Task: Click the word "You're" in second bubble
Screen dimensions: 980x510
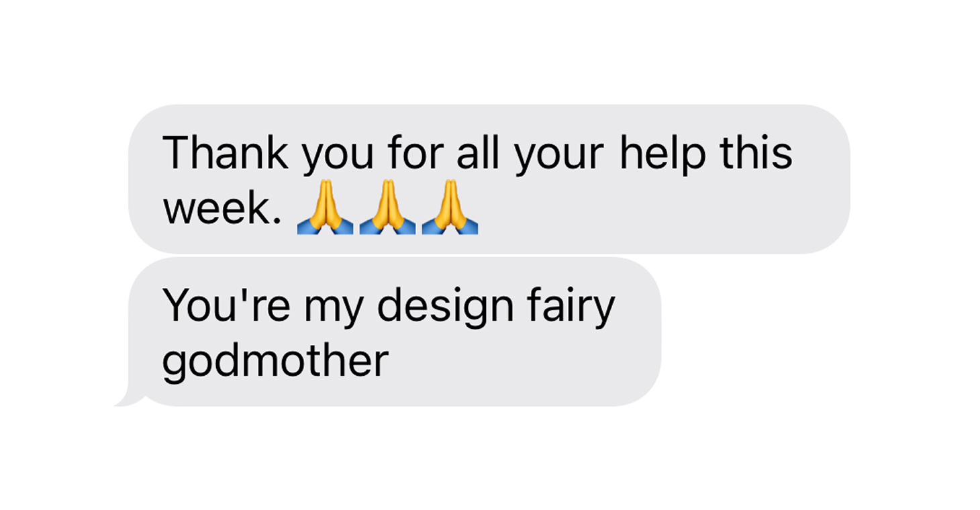Action: (x=226, y=305)
